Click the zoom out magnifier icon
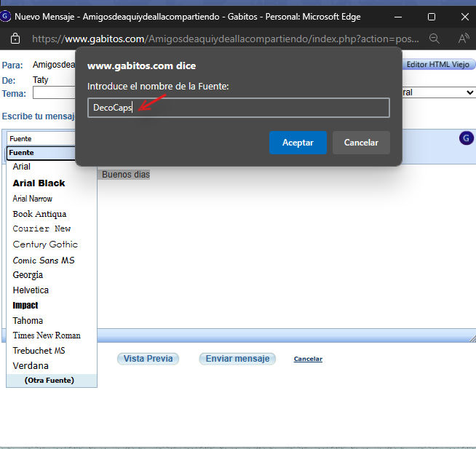 coord(435,39)
